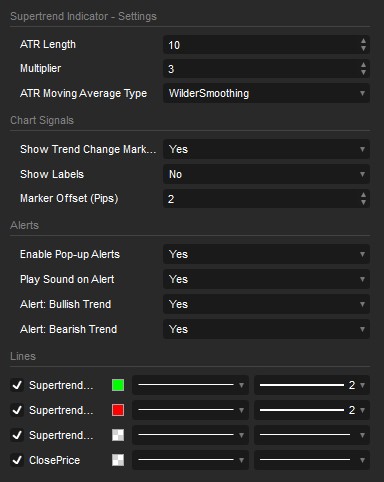Open the ClosePrice color swatch
The image size is (384, 482).
(118, 460)
